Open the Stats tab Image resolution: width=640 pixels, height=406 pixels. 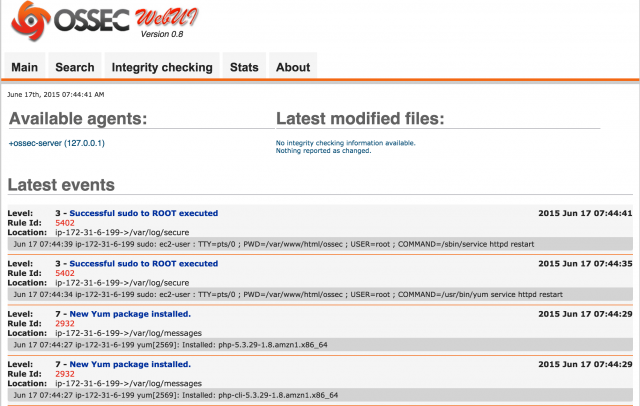244,67
